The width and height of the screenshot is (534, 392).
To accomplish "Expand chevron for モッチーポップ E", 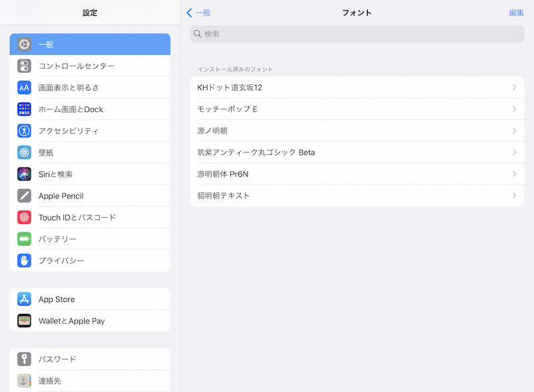I will 514,109.
